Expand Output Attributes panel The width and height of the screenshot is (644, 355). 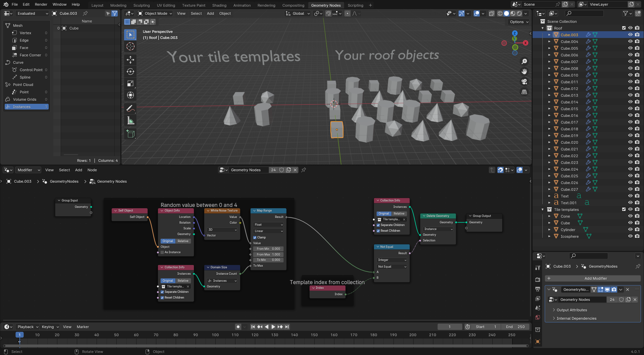click(x=572, y=310)
